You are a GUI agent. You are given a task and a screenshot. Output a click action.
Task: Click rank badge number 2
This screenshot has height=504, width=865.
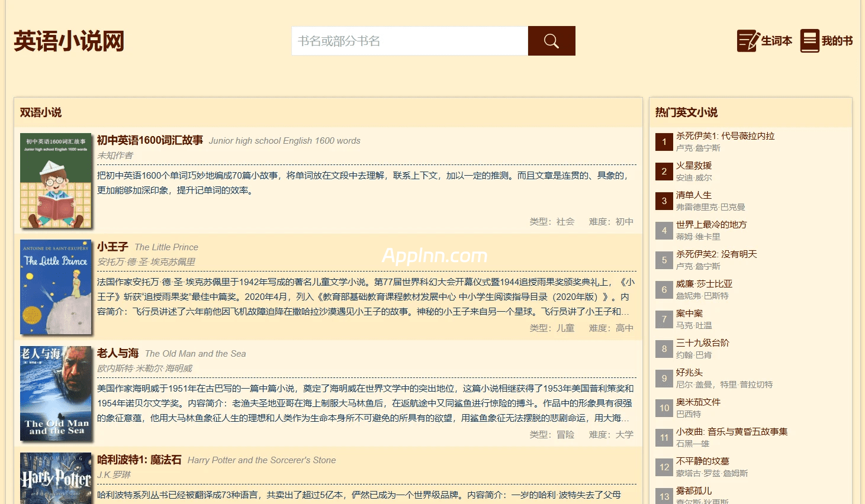coord(664,172)
